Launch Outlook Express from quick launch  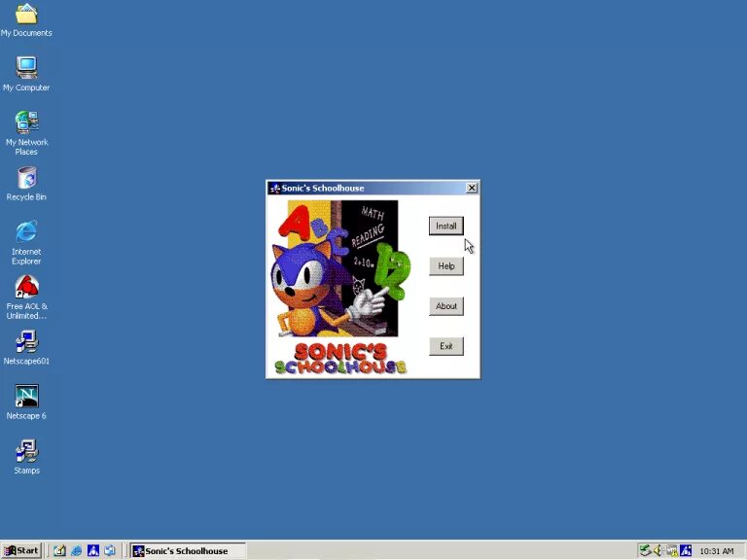(x=110, y=551)
